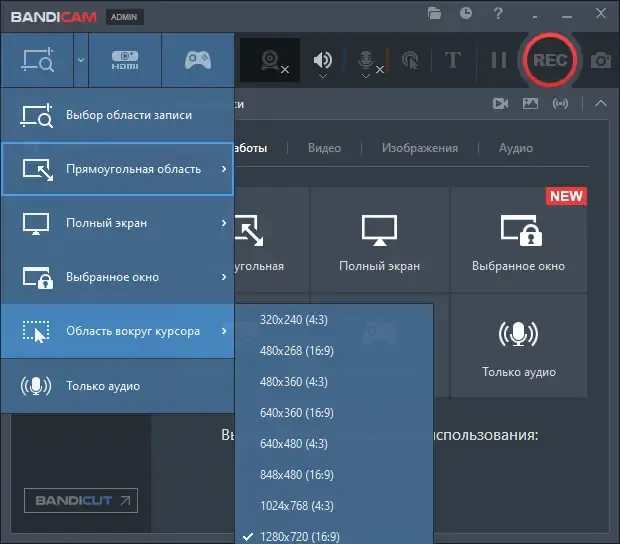The width and height of the screenshot is (620, 544).
Task: Click window-lock icon in 'Выбранное окно' row
Action: tap(38, 278)
